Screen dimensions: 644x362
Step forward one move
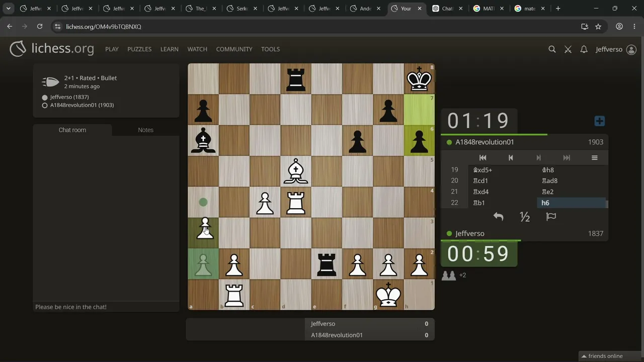click(x=538, y=158)
